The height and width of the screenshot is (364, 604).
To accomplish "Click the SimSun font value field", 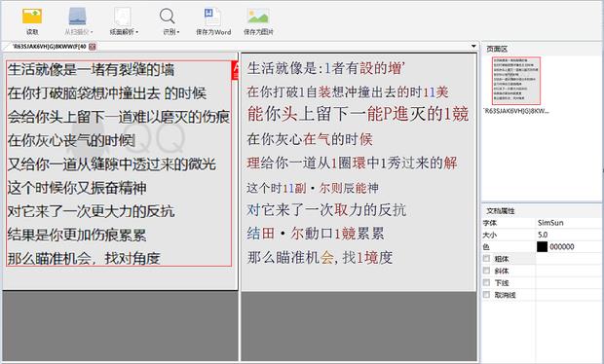I will (569, 223).
